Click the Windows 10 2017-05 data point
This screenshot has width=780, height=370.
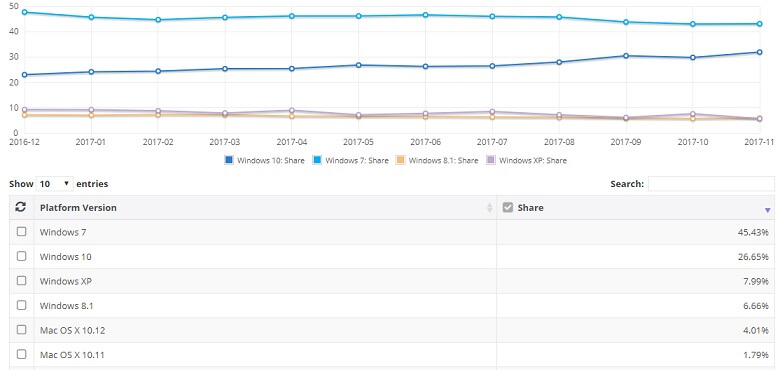(359, 65)
